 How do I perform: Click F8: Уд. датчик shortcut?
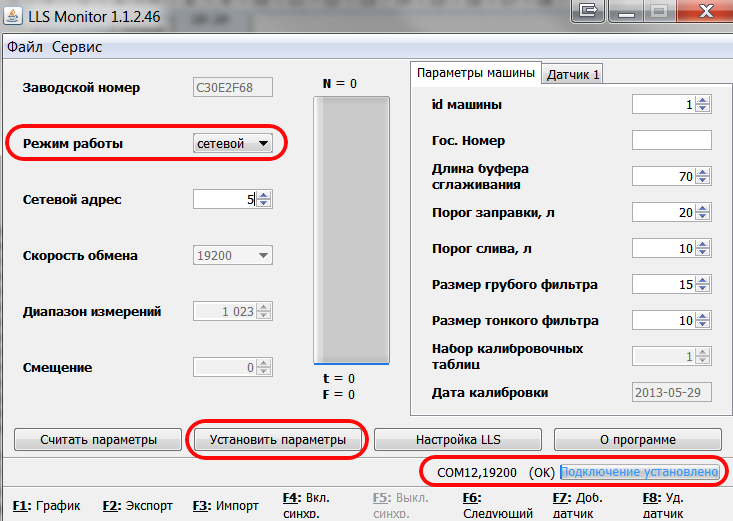click(x=663, y=506)
